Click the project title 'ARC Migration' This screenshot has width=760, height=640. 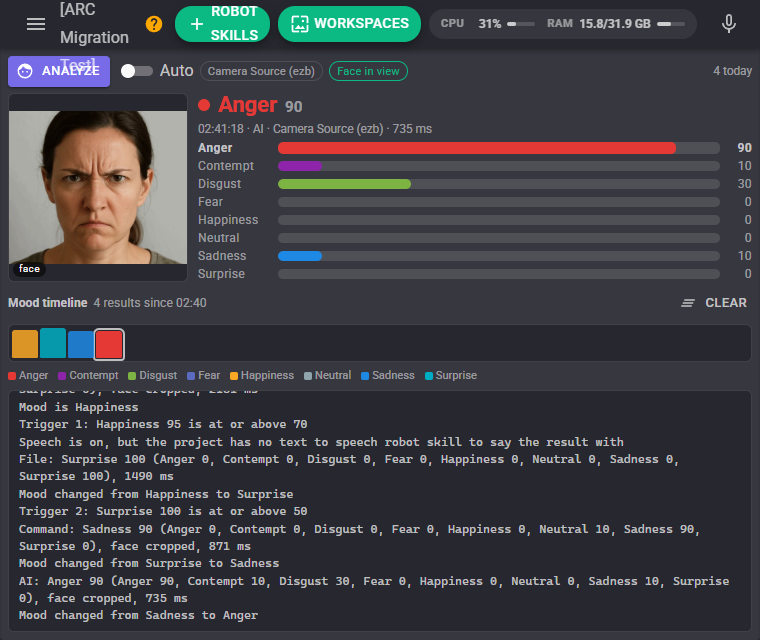(94, 23)
